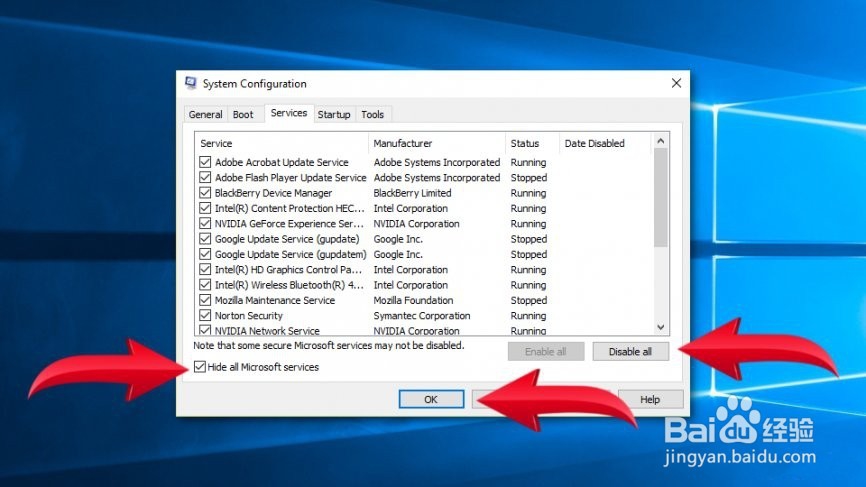Uncheck Mozilla Maintenance Service
The width and height of the screenshot is (866, 487).
(x=205, y=300)
